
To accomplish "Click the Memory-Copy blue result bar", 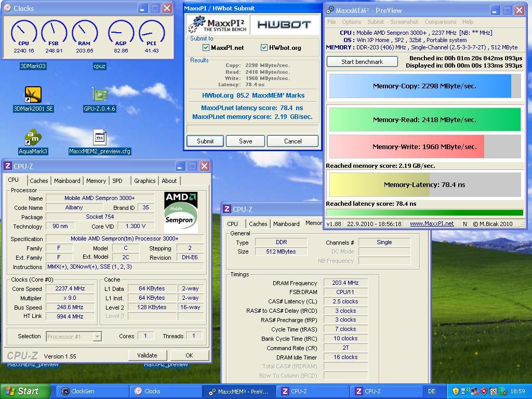I will point(425,86).
